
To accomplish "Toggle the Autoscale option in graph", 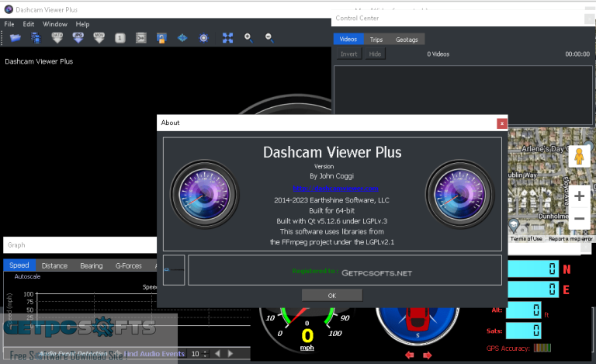I will [x=27, y=276].
